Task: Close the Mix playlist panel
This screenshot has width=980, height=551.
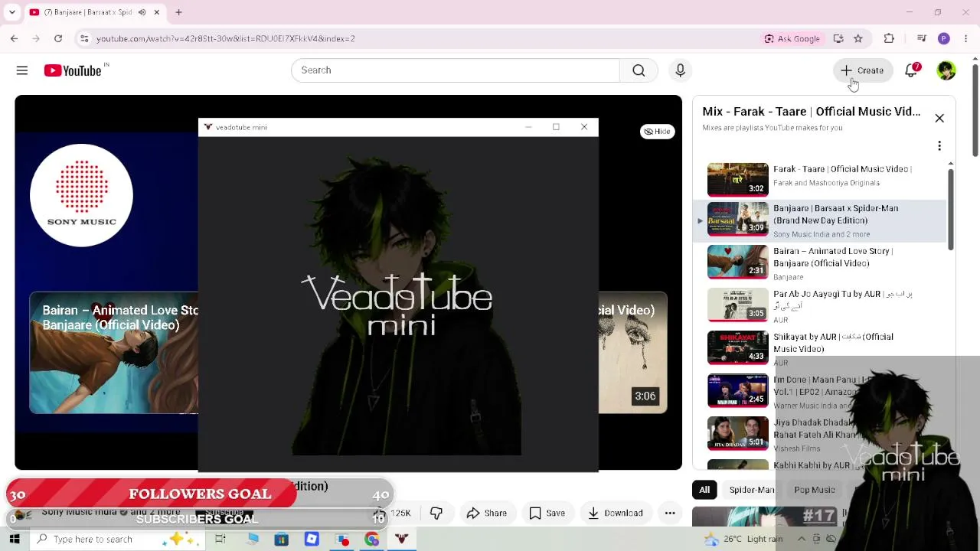Action: click(x=939, y=119)
